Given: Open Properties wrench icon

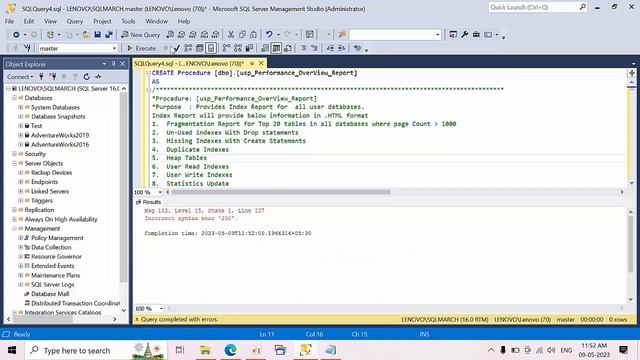Looking at the screenshot, I should point(464,35).
